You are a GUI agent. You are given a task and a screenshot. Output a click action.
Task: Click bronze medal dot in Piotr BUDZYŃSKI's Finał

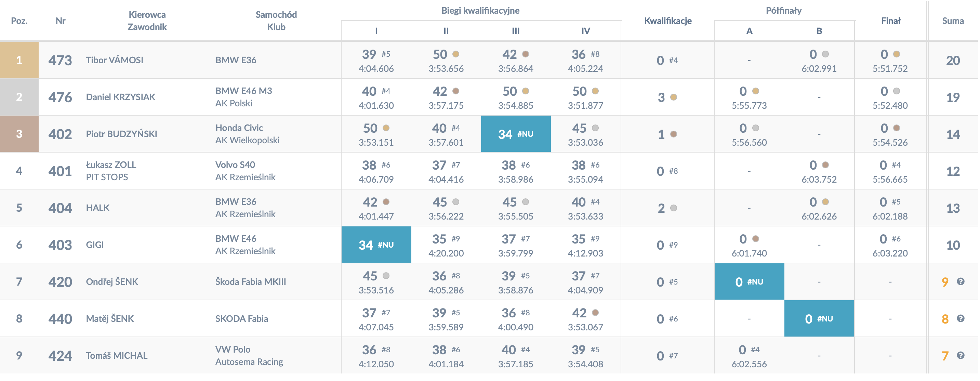pyautogui.click(x=896, y=128)
